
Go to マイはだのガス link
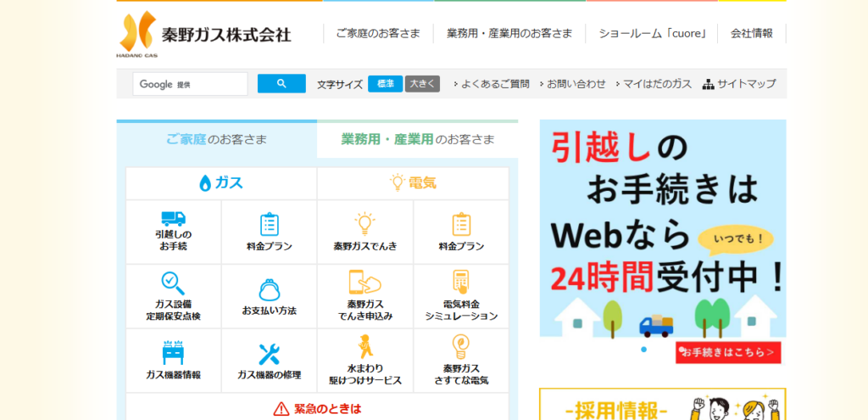pyautogui.click(x=654, y=84)
